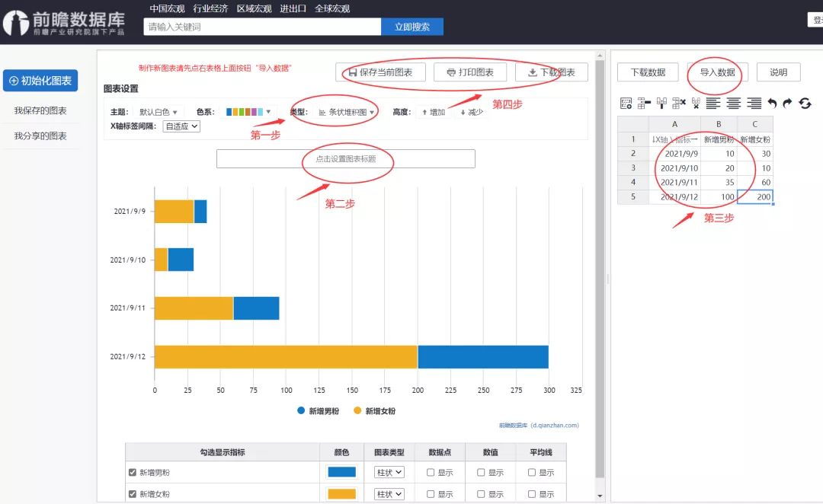The height and width of the screenshot is (504, 823).
Task: Click the blue color swatch for 新增男粉
Action: point(341,472)
